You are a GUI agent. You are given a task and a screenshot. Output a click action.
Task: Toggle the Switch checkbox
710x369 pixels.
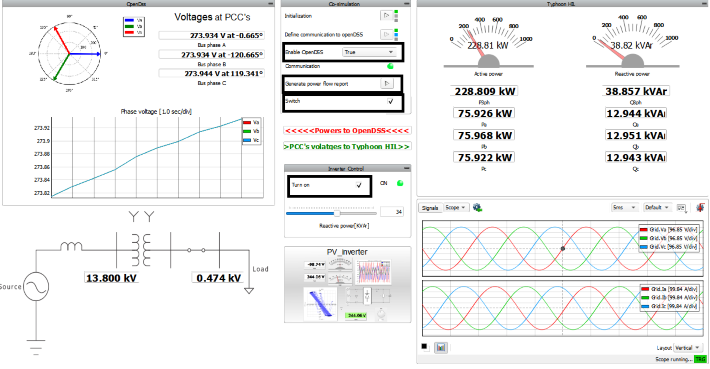[390, 102]
